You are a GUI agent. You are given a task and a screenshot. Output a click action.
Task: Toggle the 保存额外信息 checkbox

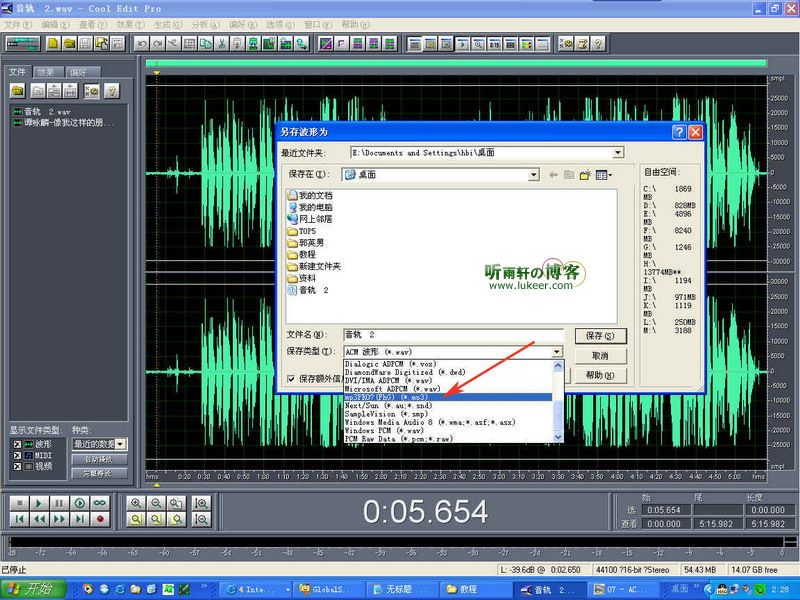291,379
